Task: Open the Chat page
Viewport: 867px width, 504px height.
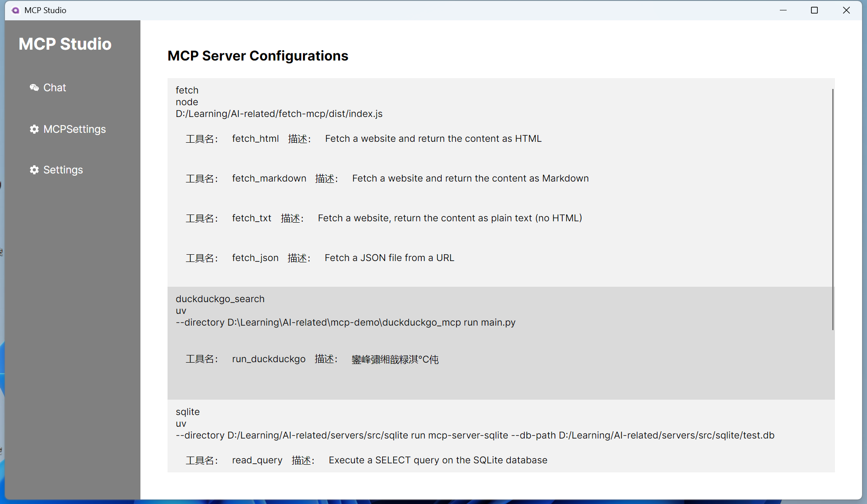Action: [x=54, y=88]
